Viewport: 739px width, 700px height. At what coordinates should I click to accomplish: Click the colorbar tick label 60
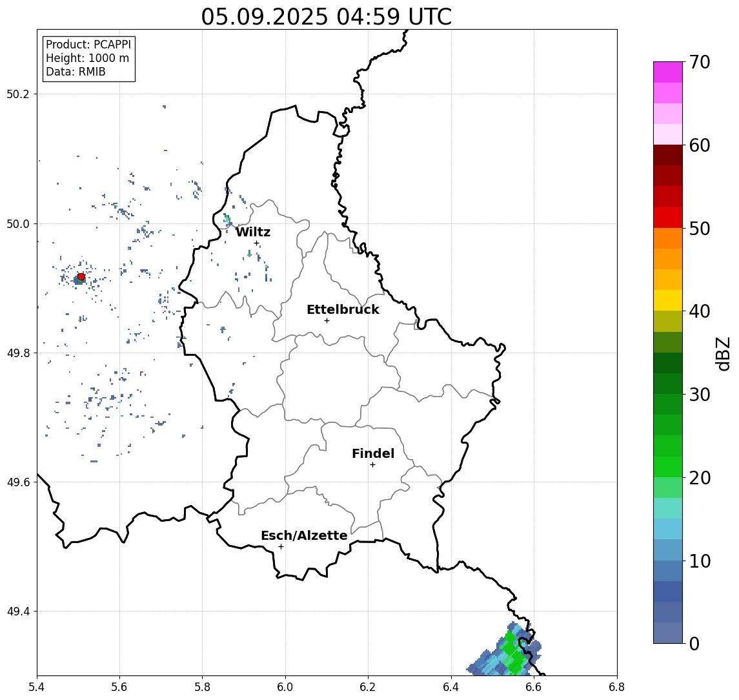coord(699,145)
